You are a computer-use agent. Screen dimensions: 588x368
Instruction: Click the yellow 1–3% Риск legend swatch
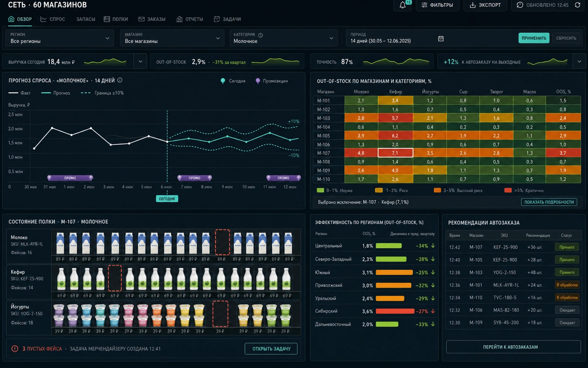tap(379, 191)
